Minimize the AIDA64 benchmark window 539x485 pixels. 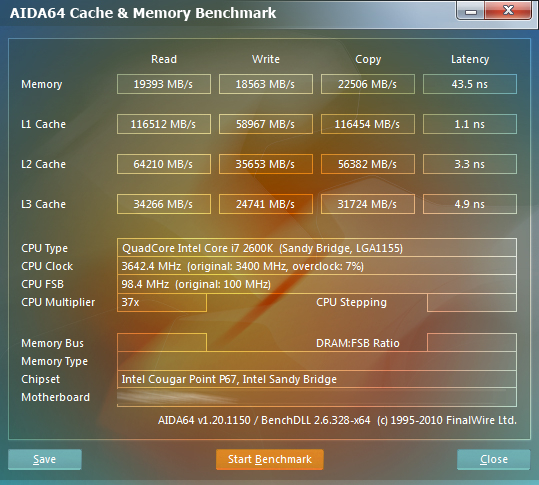pyautogui.click(x=471, y=11)
